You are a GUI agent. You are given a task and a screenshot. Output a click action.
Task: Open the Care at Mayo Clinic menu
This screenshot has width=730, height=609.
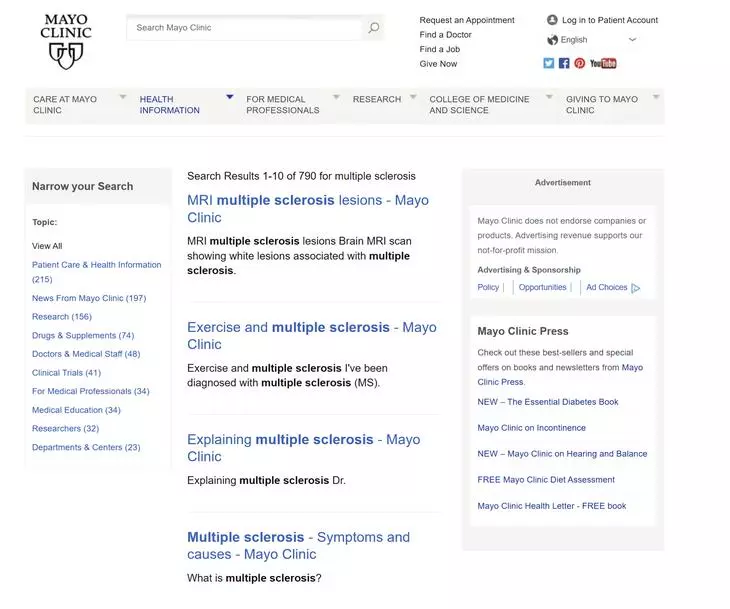click(65, 105)
